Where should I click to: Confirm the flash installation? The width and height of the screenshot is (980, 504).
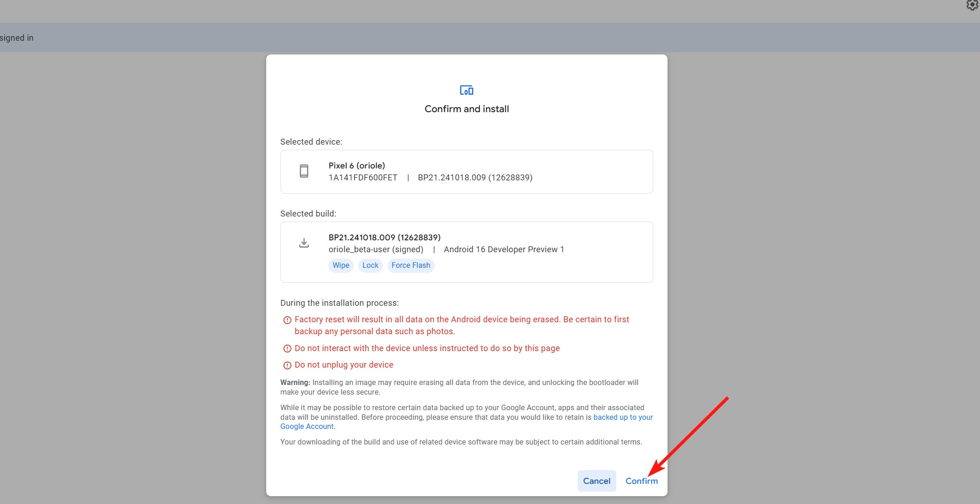pyautogui.click(x=641, y=481)
